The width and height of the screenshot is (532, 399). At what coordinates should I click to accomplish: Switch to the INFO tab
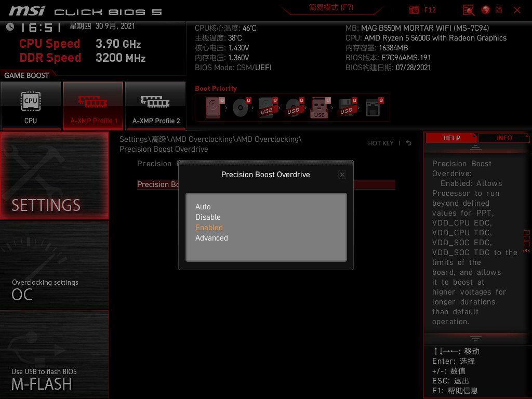[x=504, y=138]
